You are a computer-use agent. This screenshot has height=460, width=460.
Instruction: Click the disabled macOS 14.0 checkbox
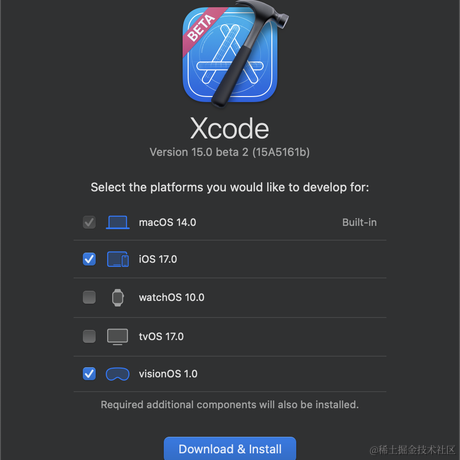coord(89,222)
